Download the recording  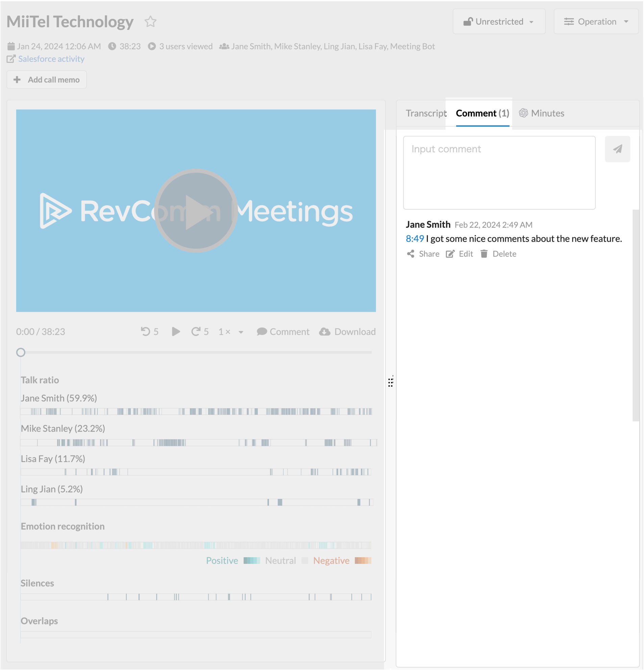tap(347, 332)
